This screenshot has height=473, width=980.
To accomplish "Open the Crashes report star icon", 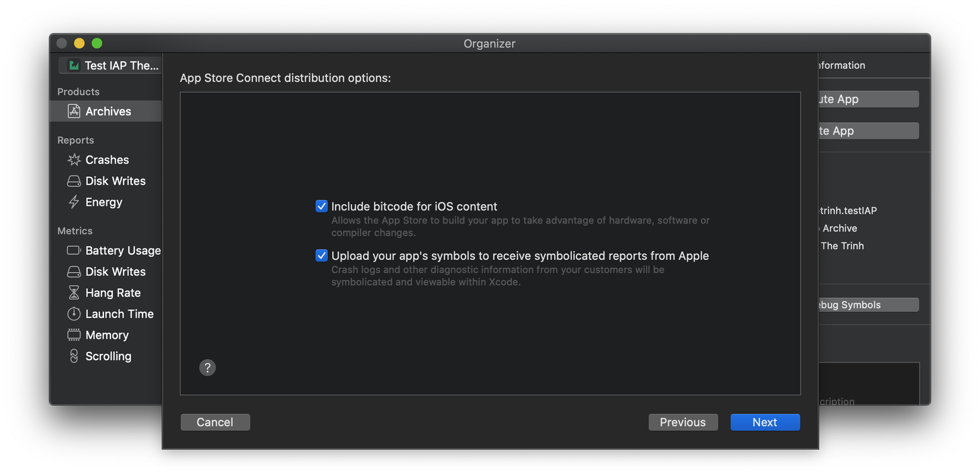I will pos(74,160).
